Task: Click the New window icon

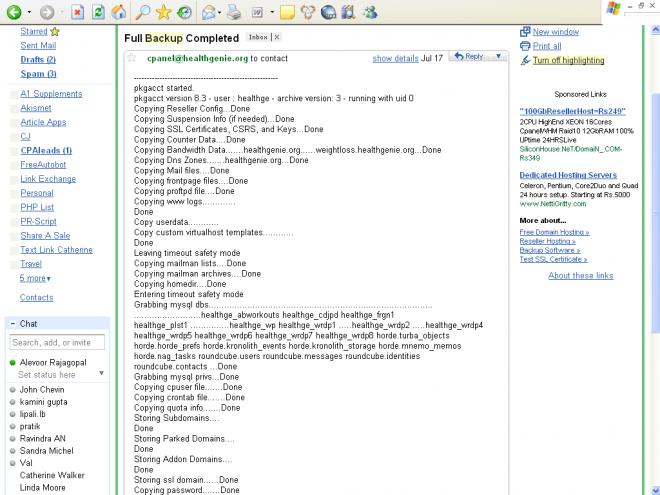Action: coord(525,32)
